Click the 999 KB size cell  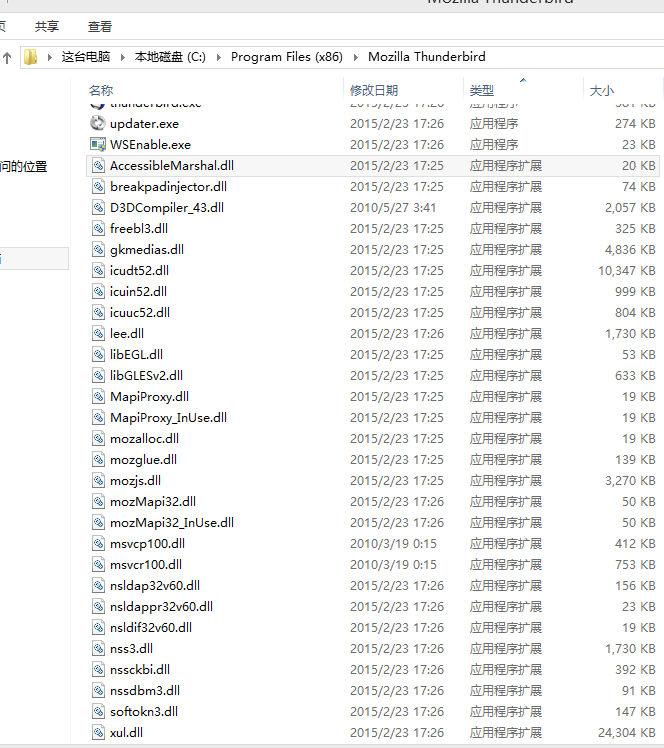pyautogui.click(x=635, y=291)
